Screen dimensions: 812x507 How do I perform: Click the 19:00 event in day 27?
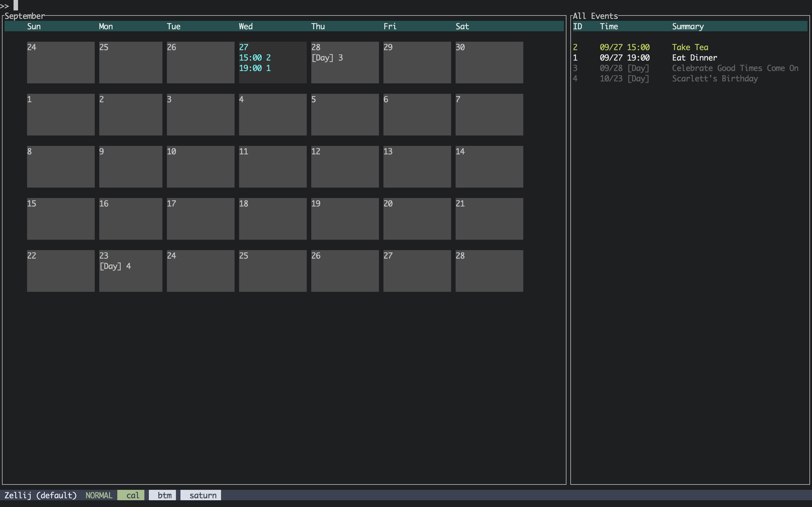tap(254, 68)
